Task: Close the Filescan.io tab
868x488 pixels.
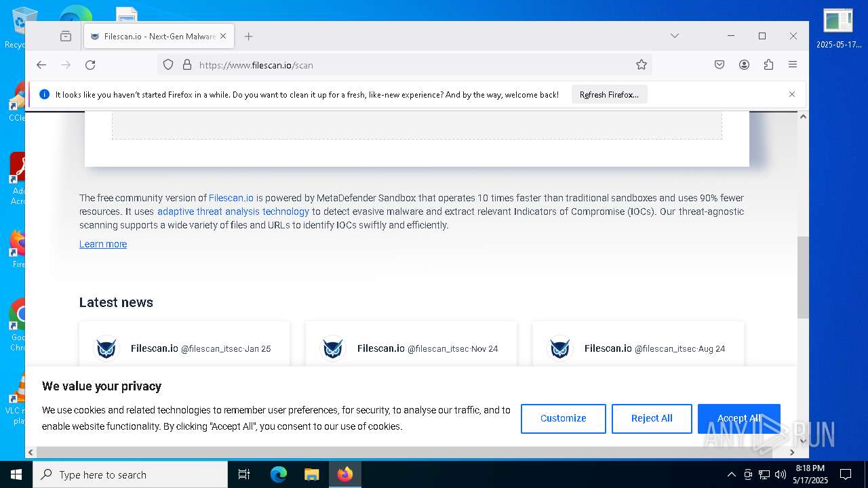Action: click(x=223, y=36)
